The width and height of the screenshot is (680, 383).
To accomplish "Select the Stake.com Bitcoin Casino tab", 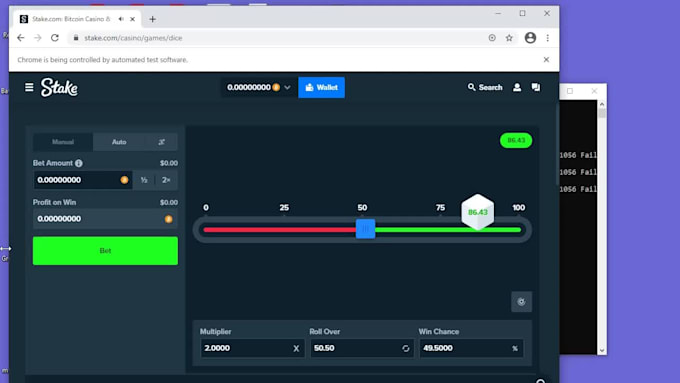I will tap(77, 19).
